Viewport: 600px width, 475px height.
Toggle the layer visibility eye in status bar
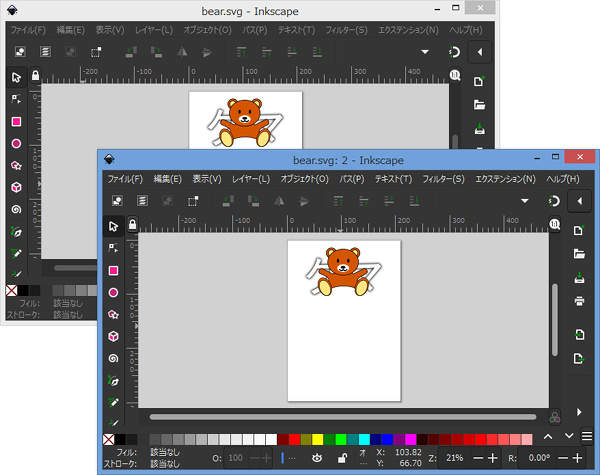(317, 457)
